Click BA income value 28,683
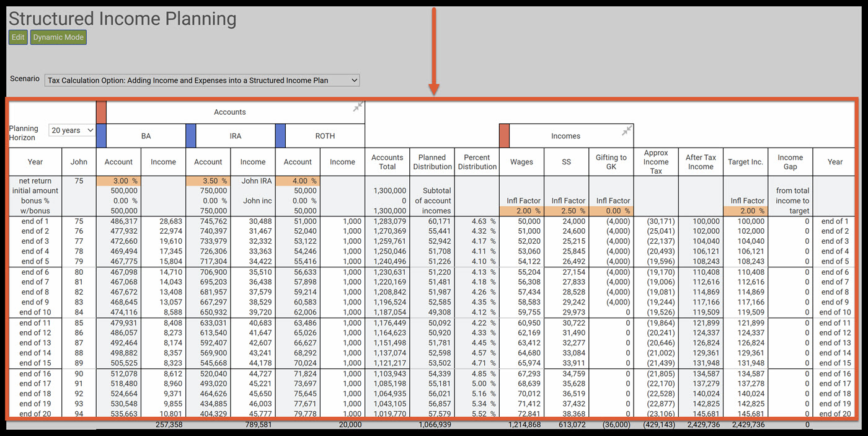 (x=171, y=221)
